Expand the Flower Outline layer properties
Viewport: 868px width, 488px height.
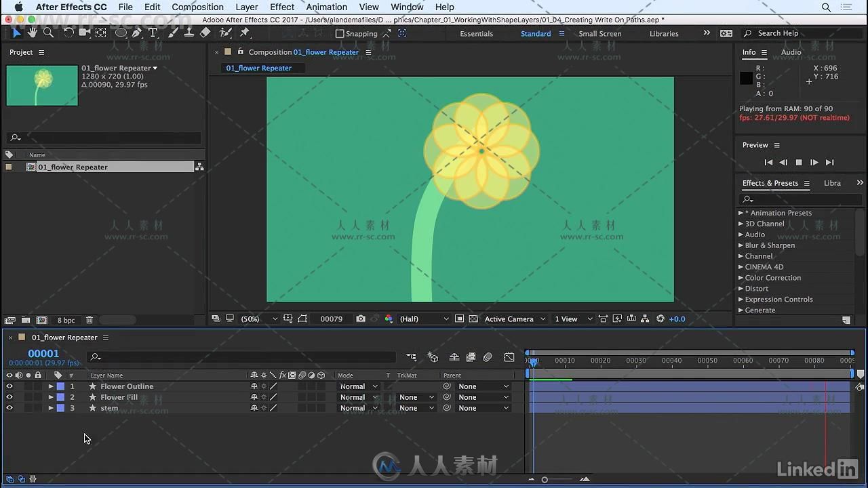pyautogui.click(x=51, y=386)
